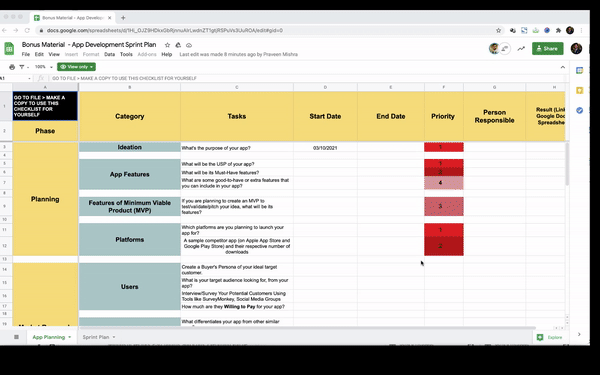Select the Tasks column header cell
The width and height of the screenshot is (600, 375).
click(x=237, y=116)
